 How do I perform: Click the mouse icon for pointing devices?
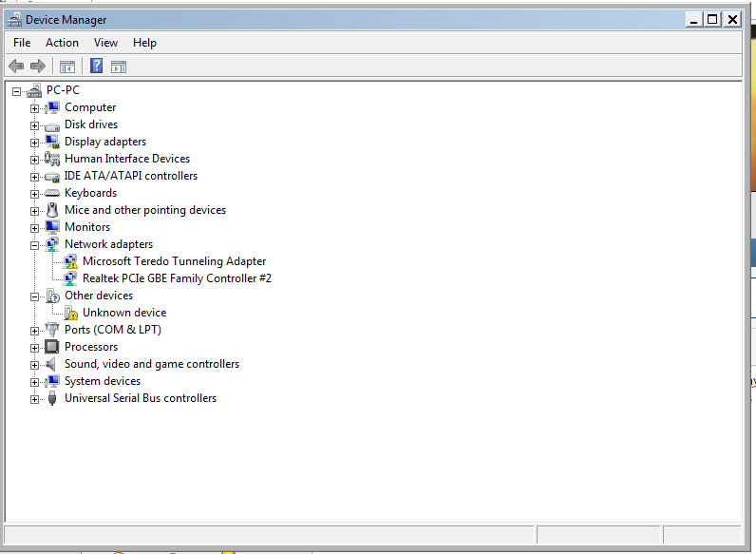point(52,210)
